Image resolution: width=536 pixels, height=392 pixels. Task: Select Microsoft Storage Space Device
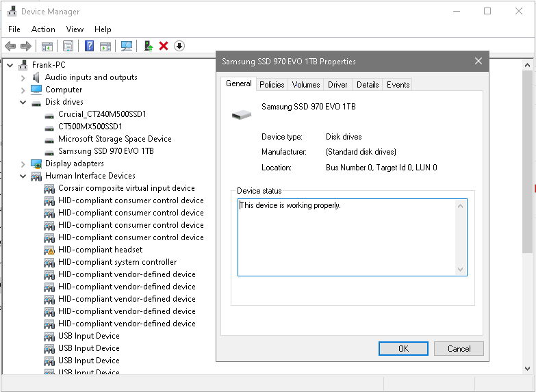(114, 139)
